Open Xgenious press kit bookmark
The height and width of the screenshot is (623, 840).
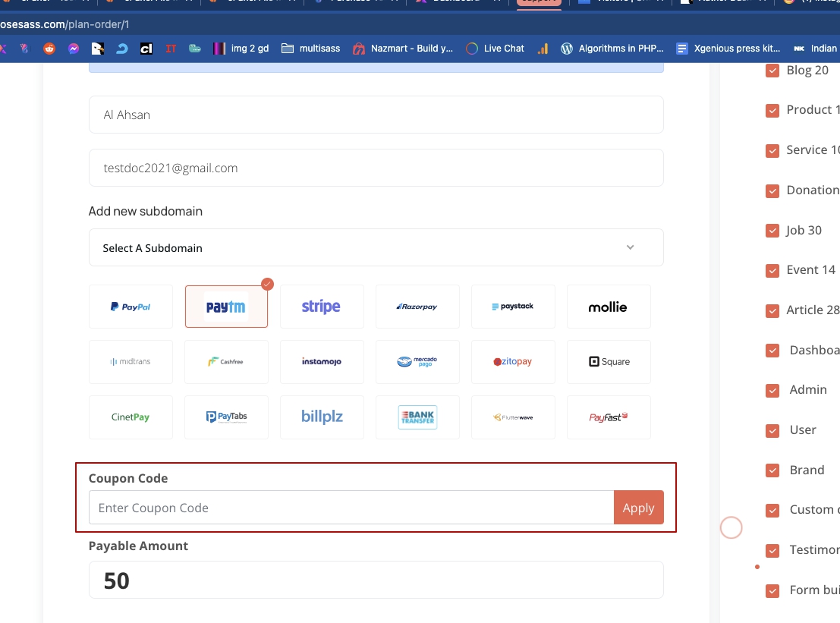(x=728, y=49)
